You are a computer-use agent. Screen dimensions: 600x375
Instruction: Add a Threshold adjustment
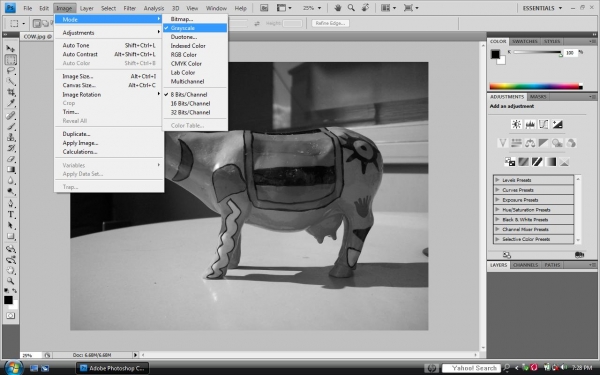click(x=537, y=162)
